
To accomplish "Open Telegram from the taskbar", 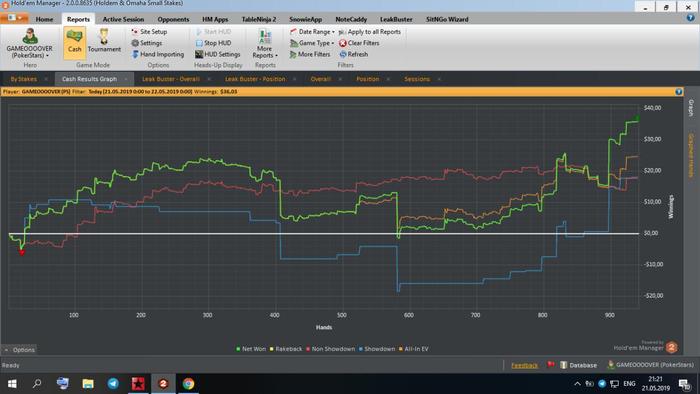I will (x=113, y=383).
